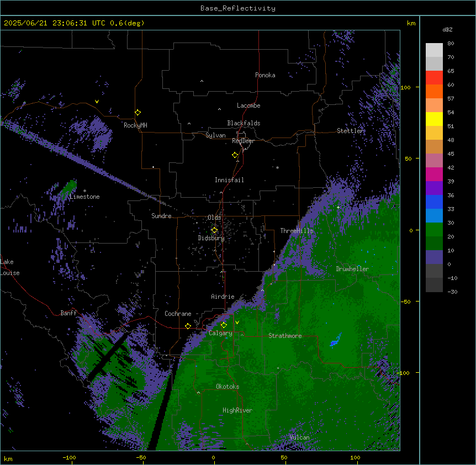Viewport: 476px width, 465px height.
Task: Select the slate purple 10 dBZ legend swatch
Action: click(434, 257)
